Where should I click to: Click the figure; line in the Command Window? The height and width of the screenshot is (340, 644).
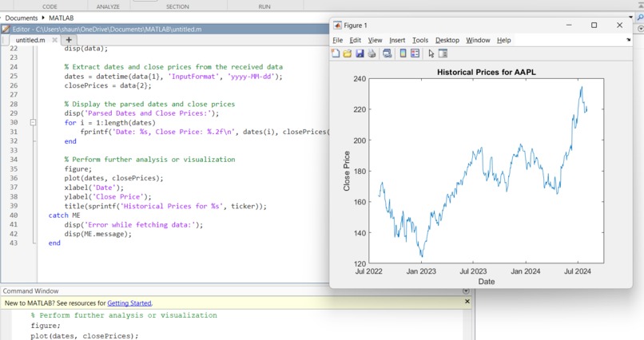46,326
